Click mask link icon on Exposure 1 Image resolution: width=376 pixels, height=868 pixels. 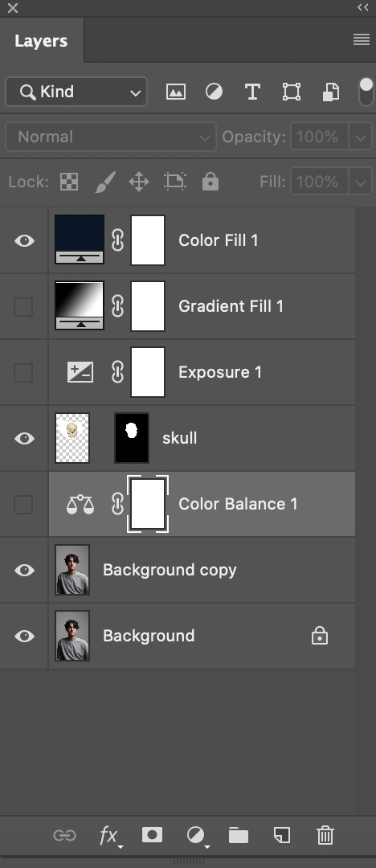(117, 372)
